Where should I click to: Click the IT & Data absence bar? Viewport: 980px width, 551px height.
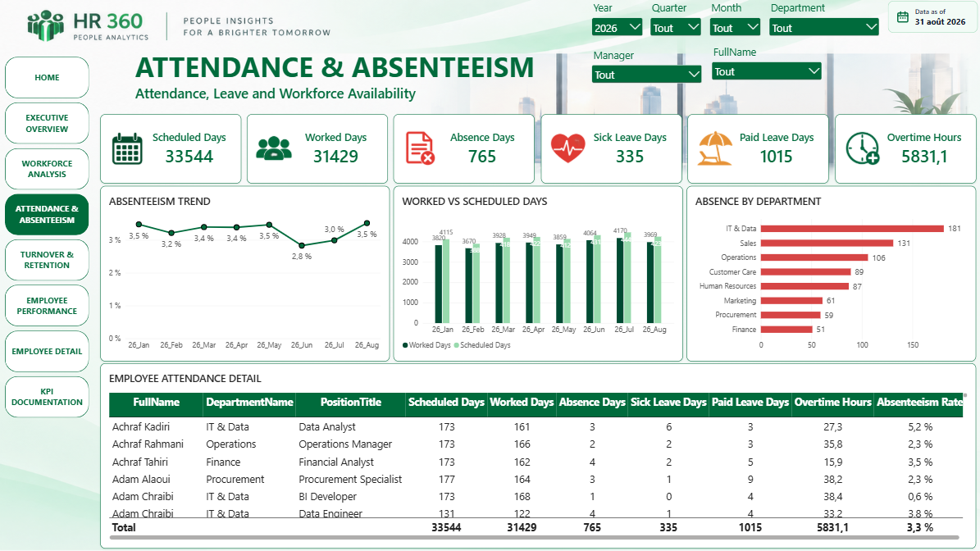[x=852, y=229]
